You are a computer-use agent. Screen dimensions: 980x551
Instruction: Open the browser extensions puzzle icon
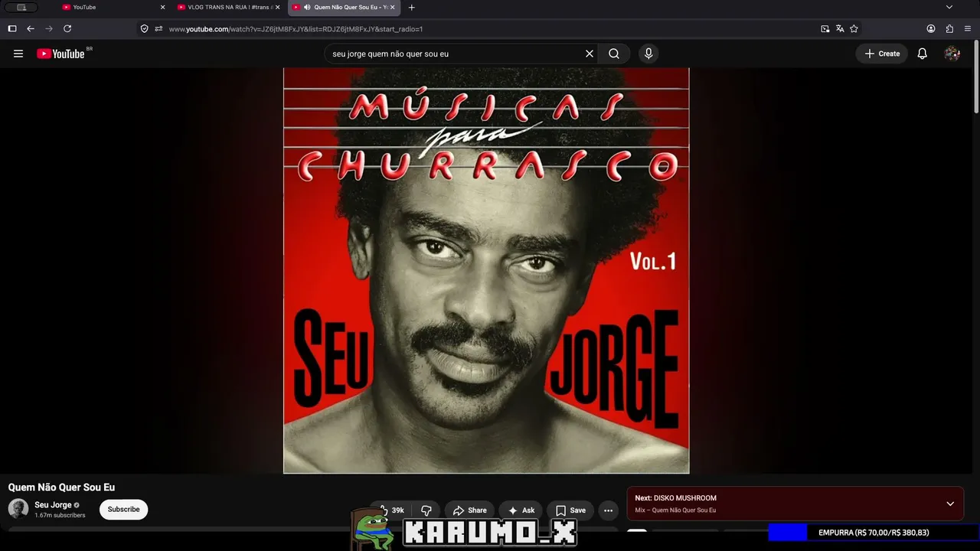coord(950,29)
